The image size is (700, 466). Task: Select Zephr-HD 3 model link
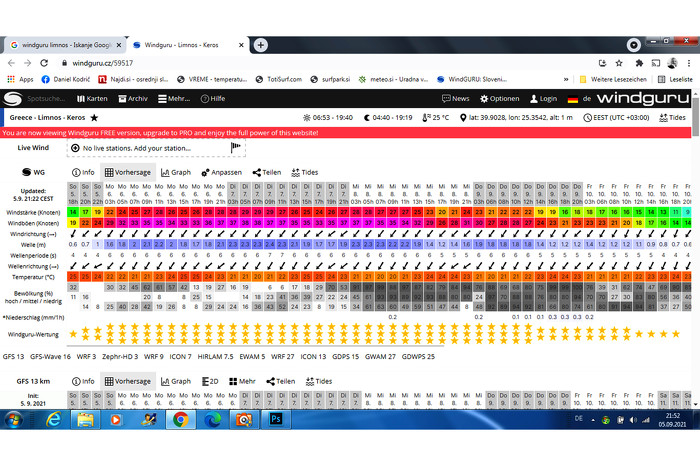[x=120, y=357]
